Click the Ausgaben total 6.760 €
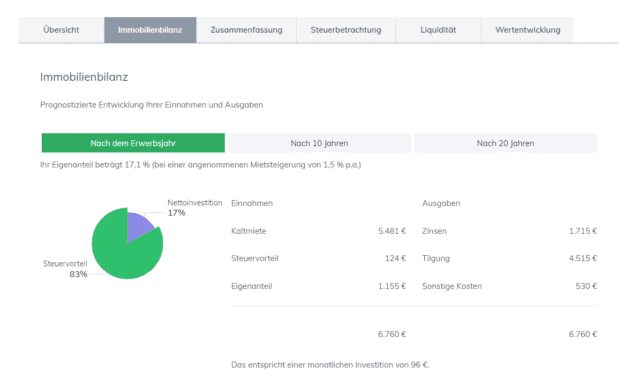This screenshot has height=382, width=640. coord(583,334)
